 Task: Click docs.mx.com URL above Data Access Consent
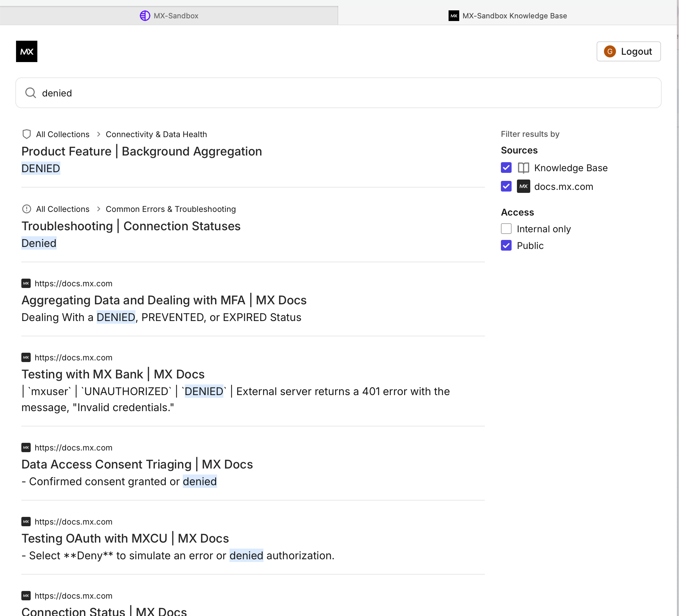[73, 447]
